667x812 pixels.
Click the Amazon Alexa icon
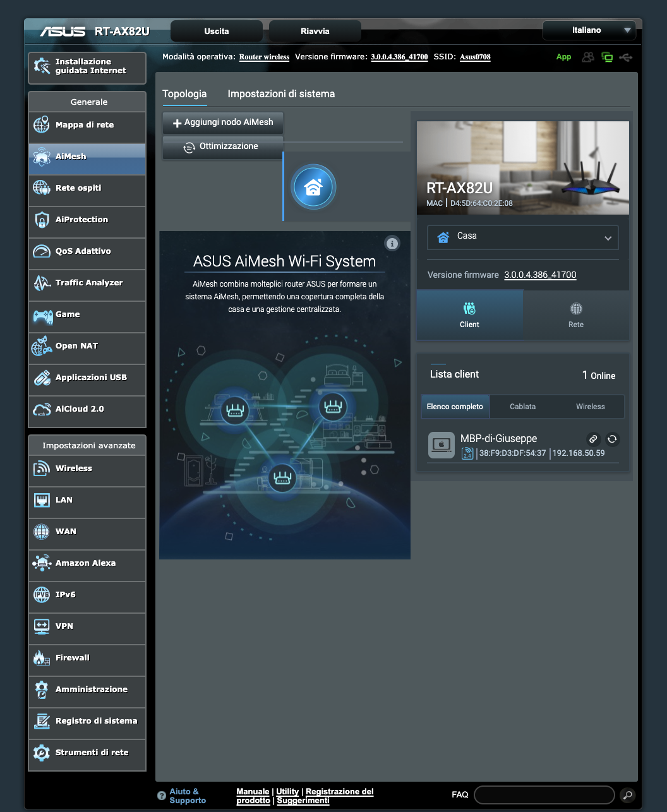pyautogui.click(x=42, y=563)
